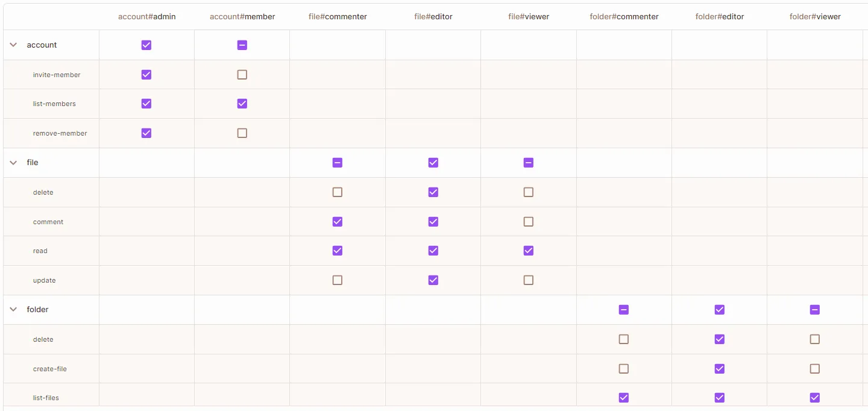Toggle file row checkbox for file#commenter
The image size is (868, 411).
pyautogui.click(x=338, y=163)
